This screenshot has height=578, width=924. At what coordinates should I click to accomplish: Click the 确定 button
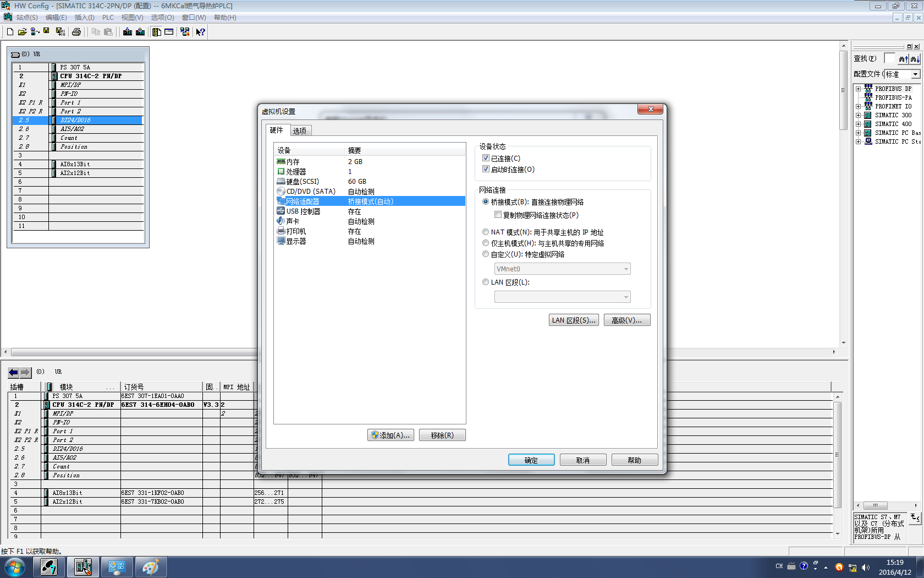pyautogui.click(x=531, y=460)
